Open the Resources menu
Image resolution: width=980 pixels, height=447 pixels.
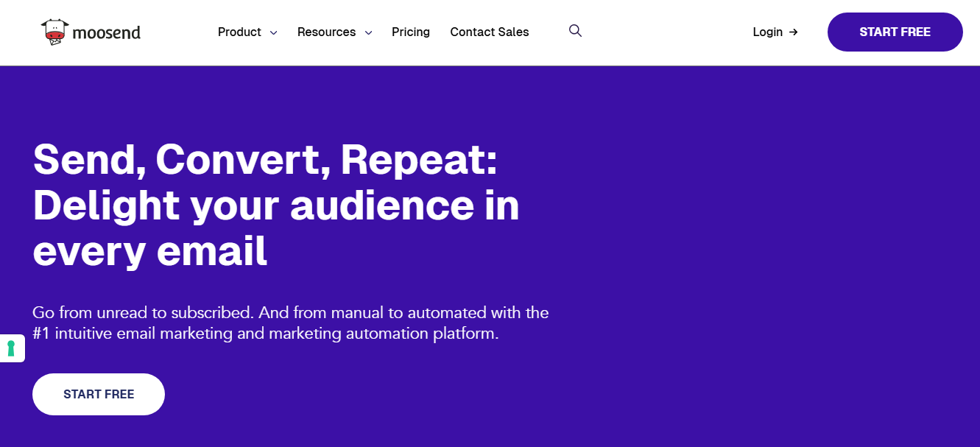tap(326, 32)
